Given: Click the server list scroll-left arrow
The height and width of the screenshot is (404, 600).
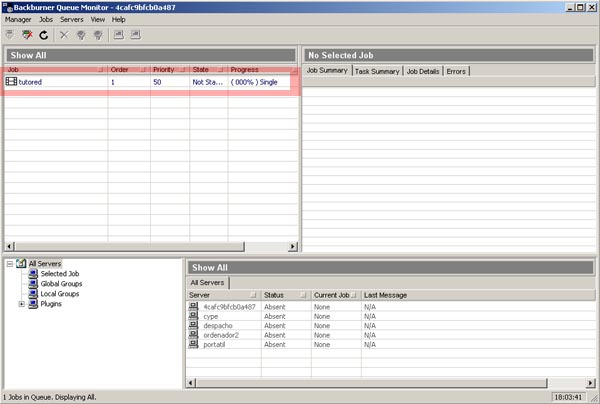Looking at the screenshot, I should pos(191,383).
